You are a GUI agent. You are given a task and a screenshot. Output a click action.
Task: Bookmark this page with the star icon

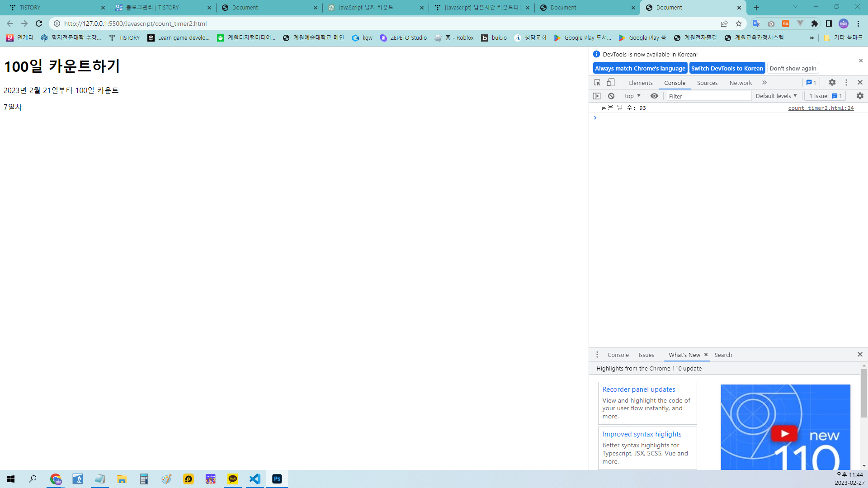[x=739, y=23]
